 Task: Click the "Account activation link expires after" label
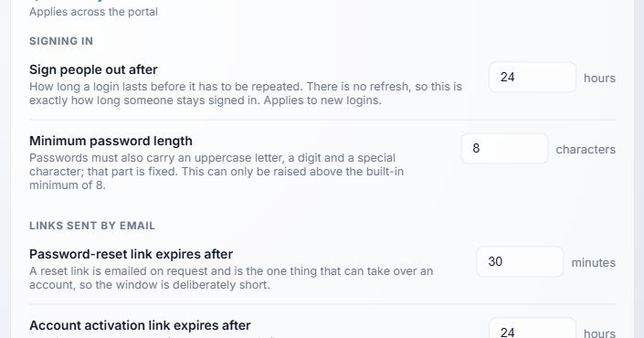[x=140, y=325]
